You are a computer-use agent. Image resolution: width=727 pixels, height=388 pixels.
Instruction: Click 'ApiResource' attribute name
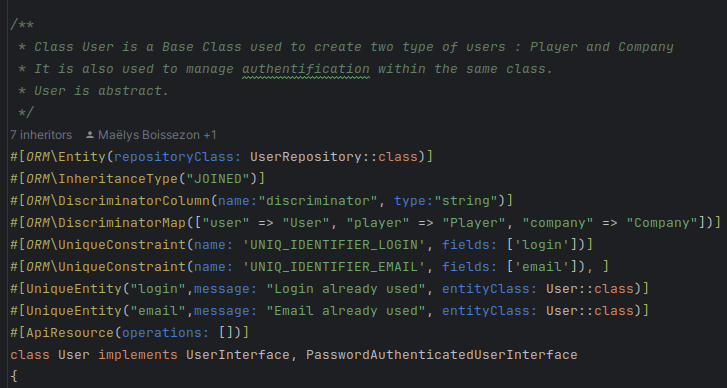pos(70,333)
